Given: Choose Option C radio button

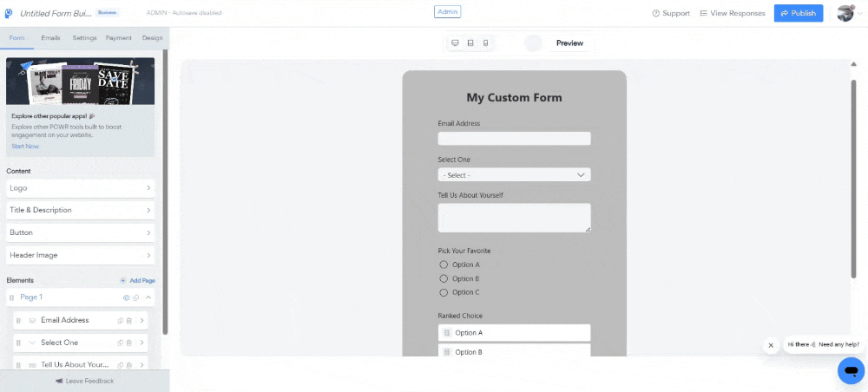Looking at the screenshot, I should pyautogui.click(x=444, y=292).
